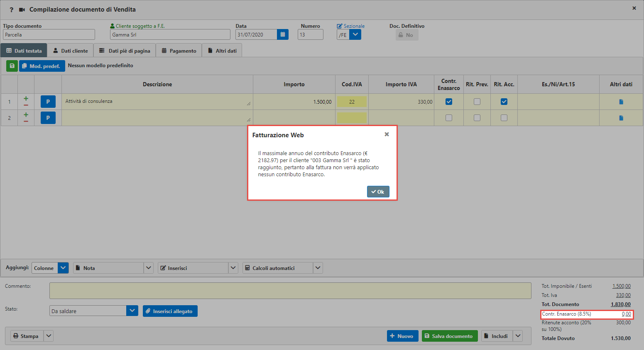This screenshot has width=644, height=350.
Task: Switch to Dati testata tab
Action: coord(24,51)
